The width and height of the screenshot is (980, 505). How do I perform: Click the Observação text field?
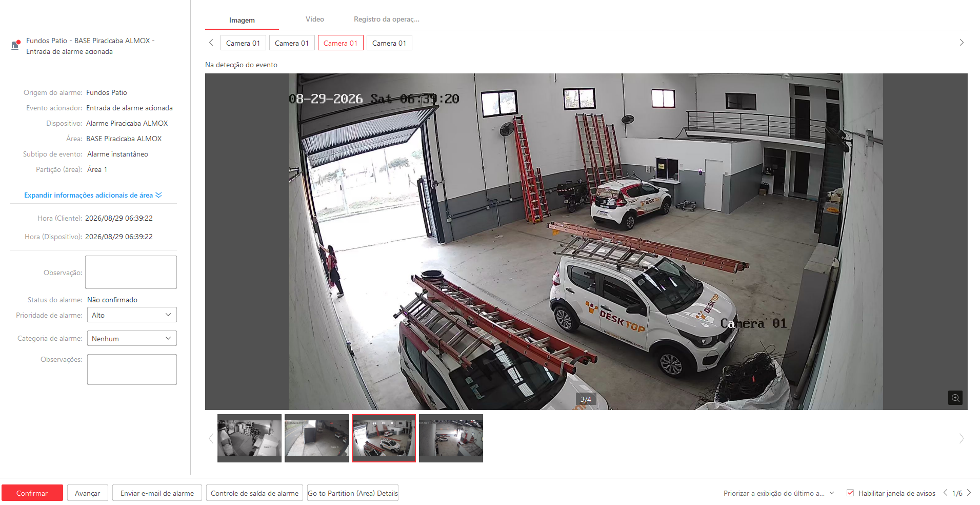tap(131, 272)
